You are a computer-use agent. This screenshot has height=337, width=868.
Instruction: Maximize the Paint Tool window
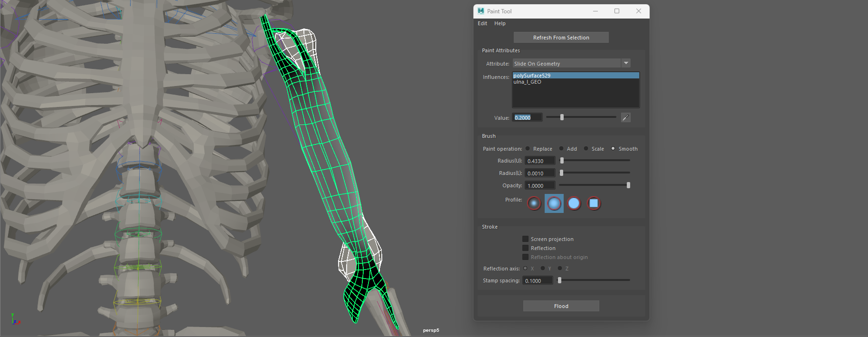[x=617, y=11]
